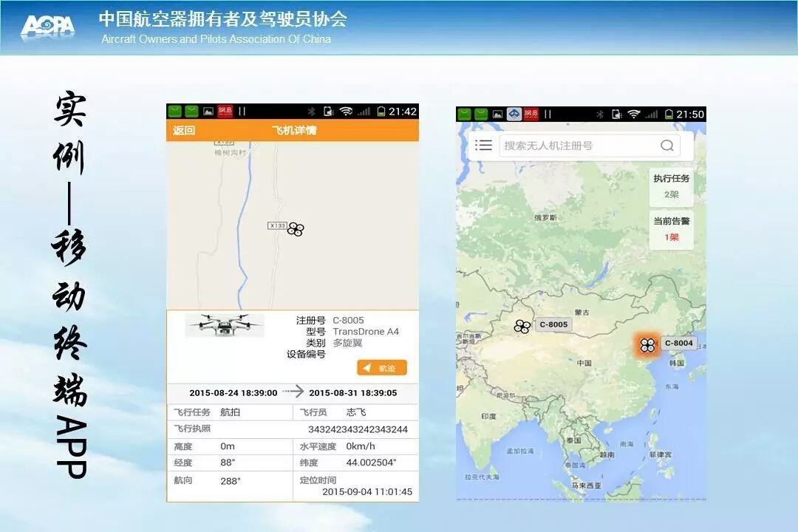Tap red 网易 icon in 21:42 status bar
This screenshot has width=798, height=532.
click(x=225, y=111)
